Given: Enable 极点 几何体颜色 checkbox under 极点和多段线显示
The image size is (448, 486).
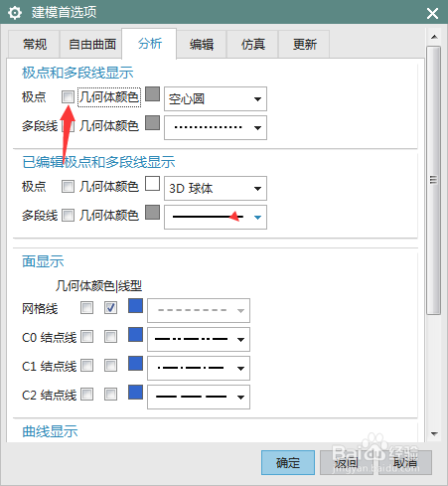Looking at the screenshot, I should [x=68, y=97].
